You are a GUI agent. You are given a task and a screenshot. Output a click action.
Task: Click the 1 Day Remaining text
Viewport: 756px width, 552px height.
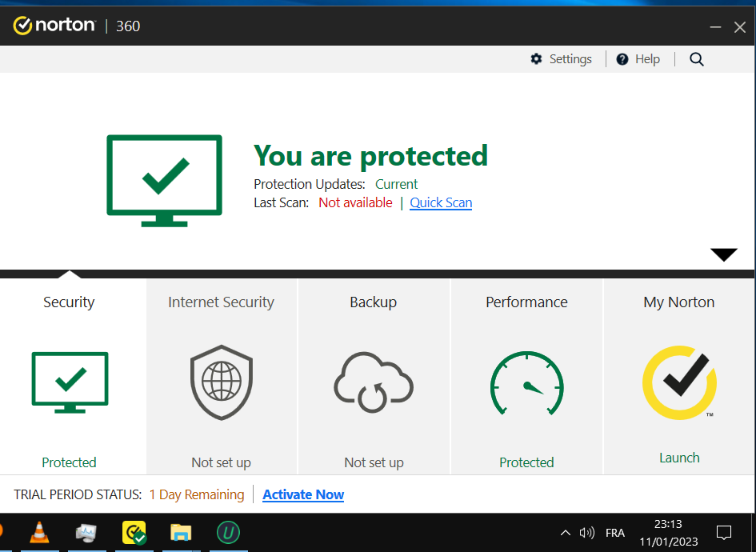pos(197,494)
